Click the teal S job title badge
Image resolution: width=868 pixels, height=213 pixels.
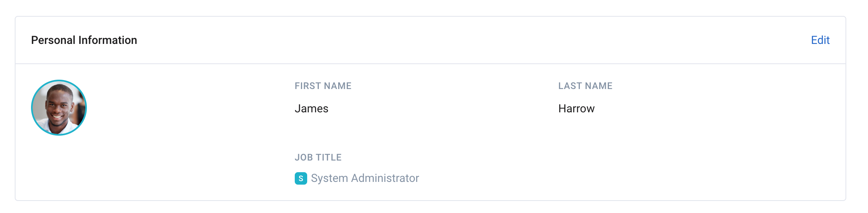301,178
